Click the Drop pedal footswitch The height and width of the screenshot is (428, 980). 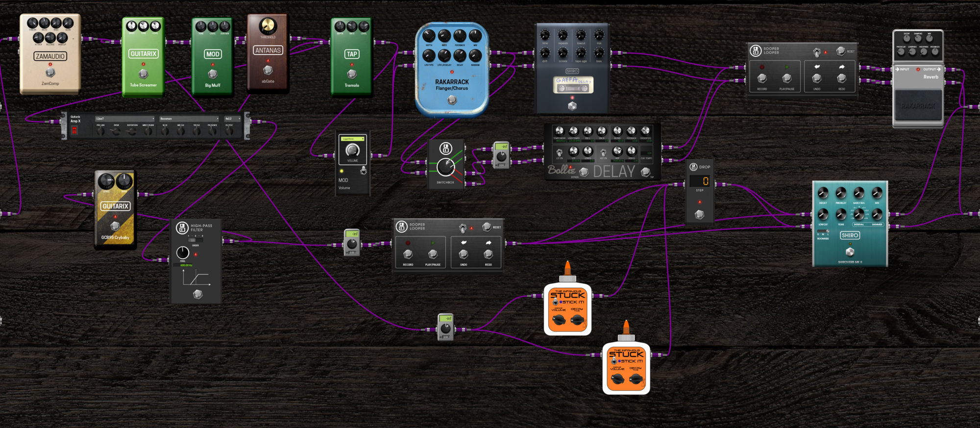699,214
